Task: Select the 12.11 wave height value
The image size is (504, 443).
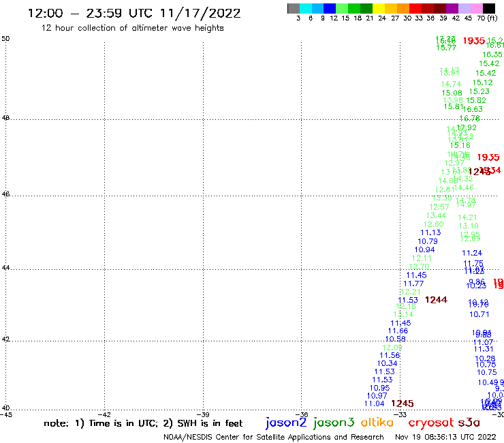Action: [x=422, y=258]
